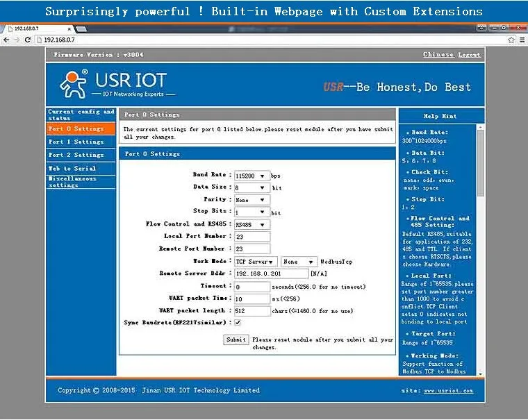The image size is (528, 420).
Task: Reload the page with the refresh icon
Action: (x=28, y=40)
